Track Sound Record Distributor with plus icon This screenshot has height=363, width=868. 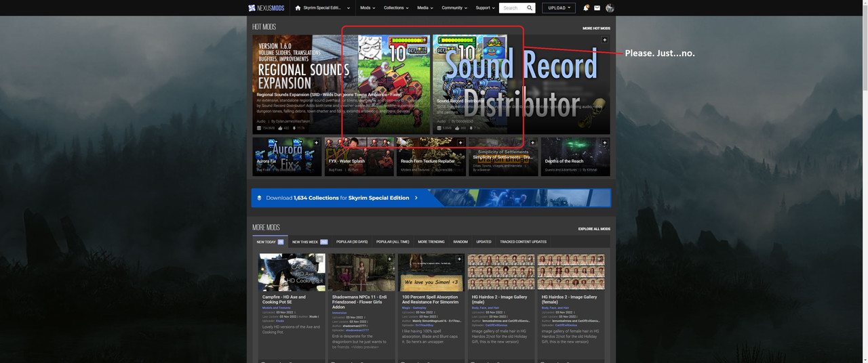coord(605,40)
